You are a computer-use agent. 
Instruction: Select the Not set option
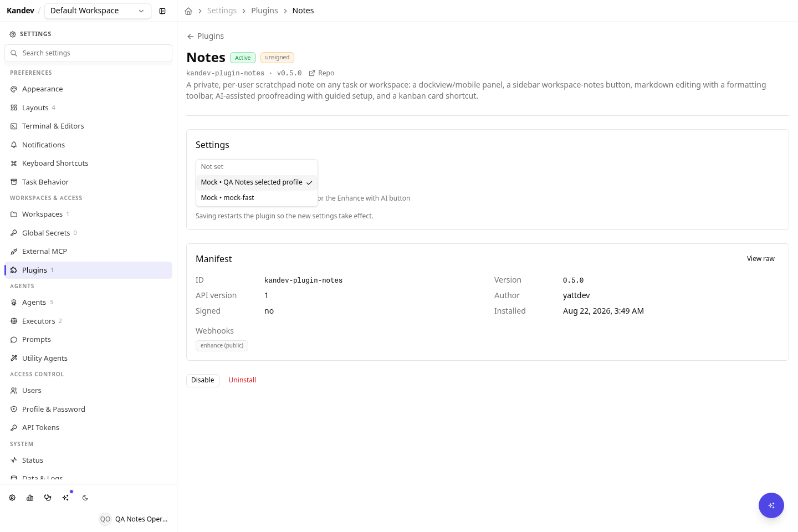coord(257,167)
